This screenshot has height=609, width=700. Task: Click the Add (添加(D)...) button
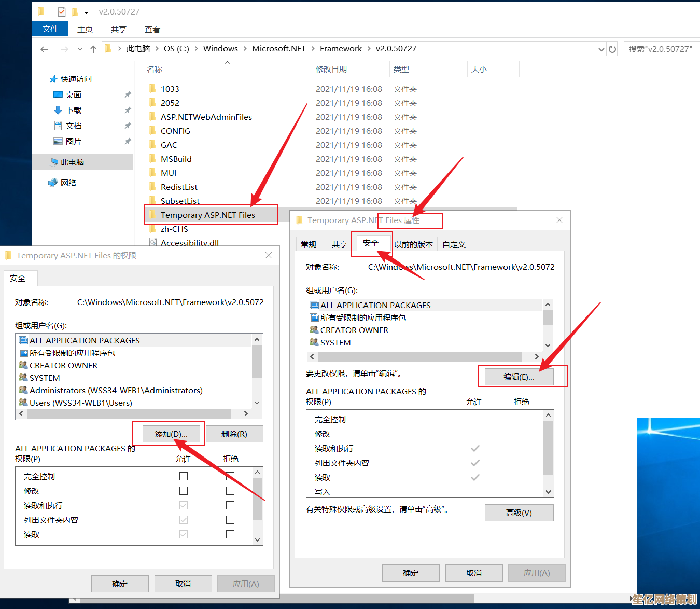pyautogui.click(x=171, y=434)
